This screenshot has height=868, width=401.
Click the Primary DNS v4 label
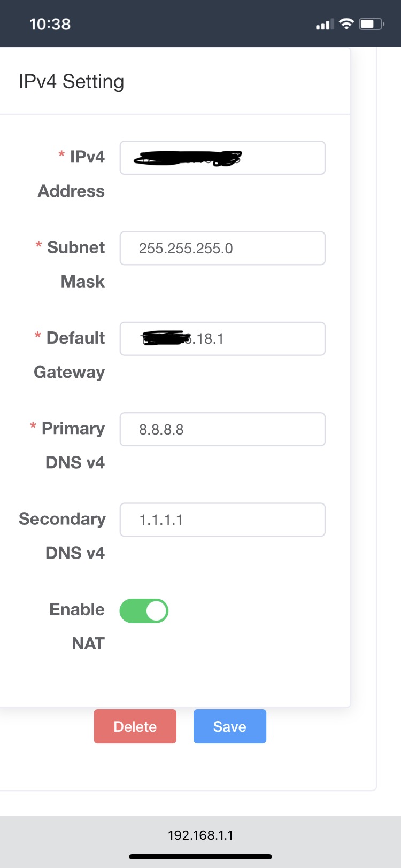(x=67, y=445)
